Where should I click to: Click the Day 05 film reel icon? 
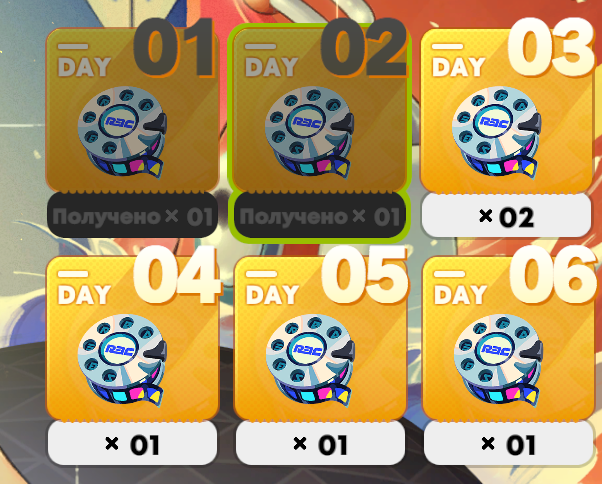click(310, 360)
